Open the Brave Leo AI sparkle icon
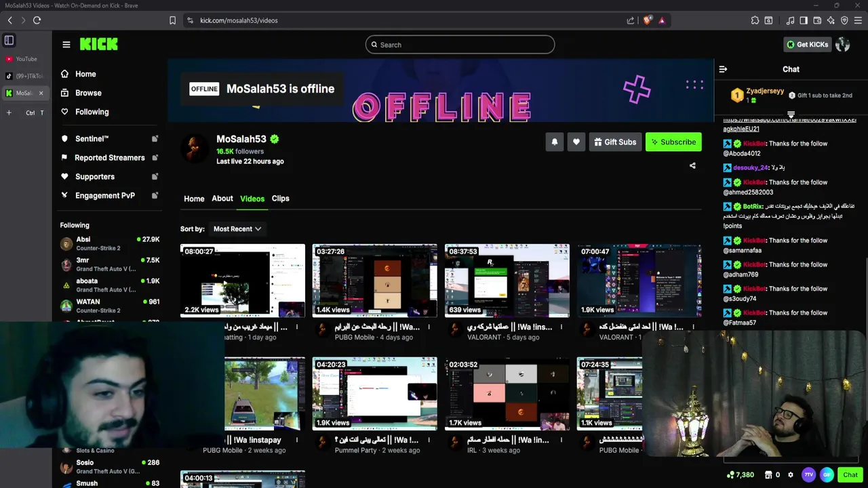Image resolution: width=868 pixels, height=488 pixels. [831, 20]
